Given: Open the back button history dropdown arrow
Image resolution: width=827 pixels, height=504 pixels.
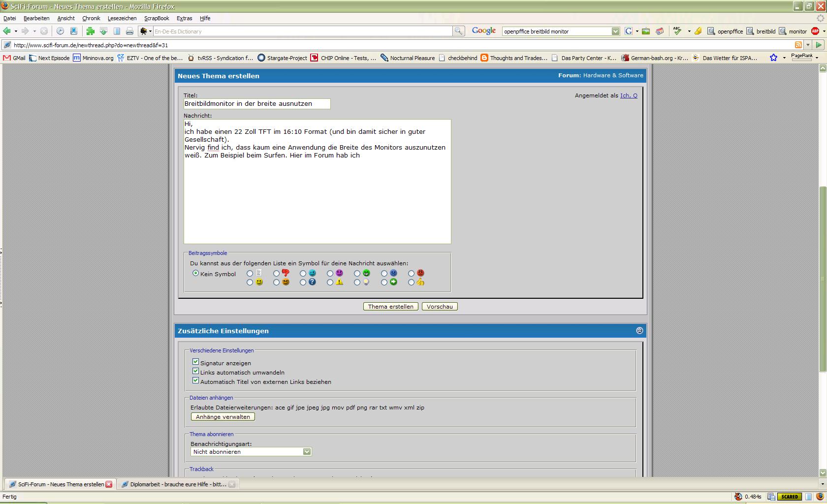Looking at the screenshot, I should coord(16,31).
